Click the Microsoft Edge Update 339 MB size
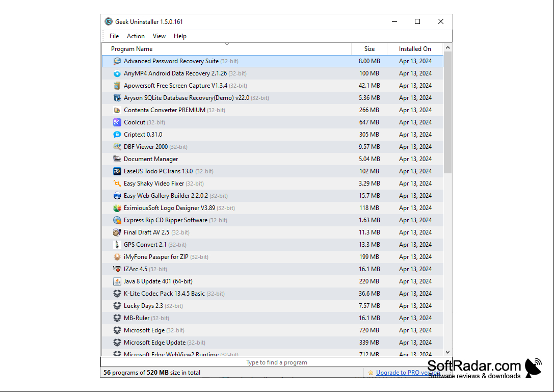The width and height of the screenshot is (554, 392). pos(369,343)
